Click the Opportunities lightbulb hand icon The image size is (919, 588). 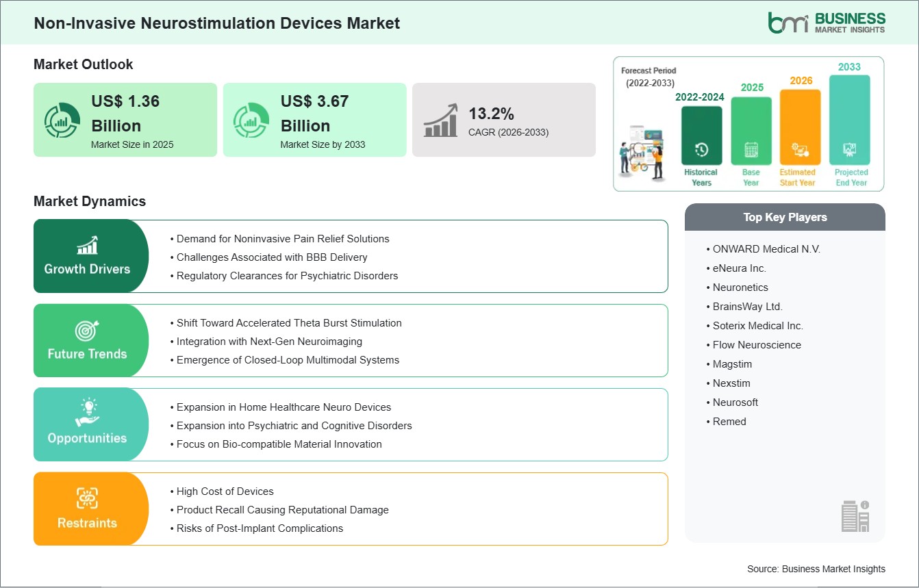coord(87,413)
